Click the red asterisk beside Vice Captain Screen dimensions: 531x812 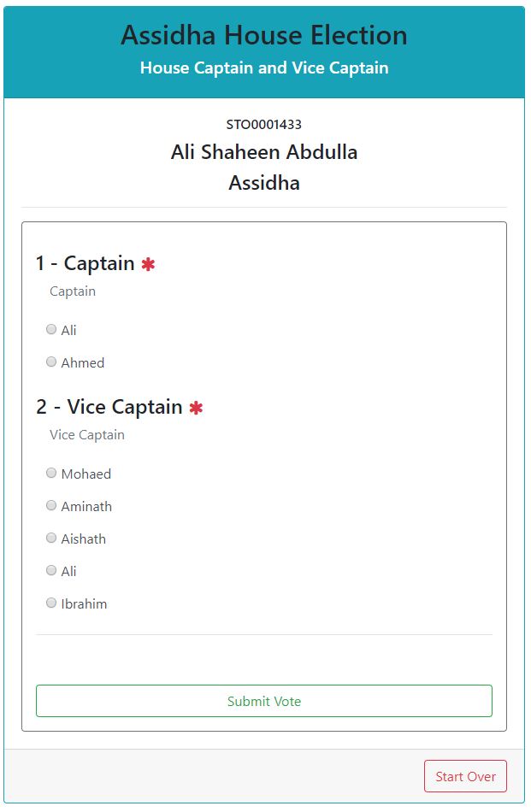pos(196,408)
